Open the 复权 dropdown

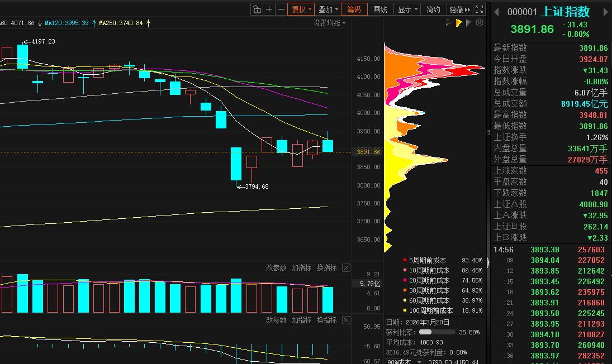(x=301, y=9)
